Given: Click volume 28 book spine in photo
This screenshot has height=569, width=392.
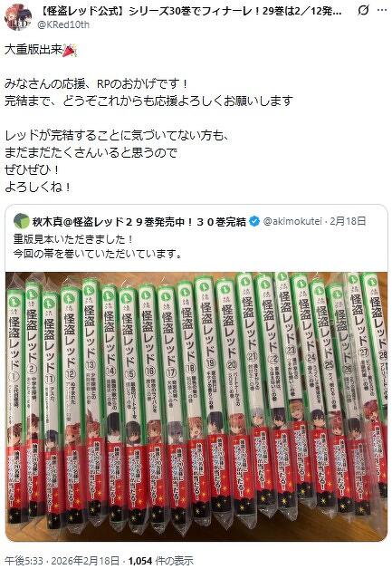Looking at the screenshot, I should click(x=379, y=381).
